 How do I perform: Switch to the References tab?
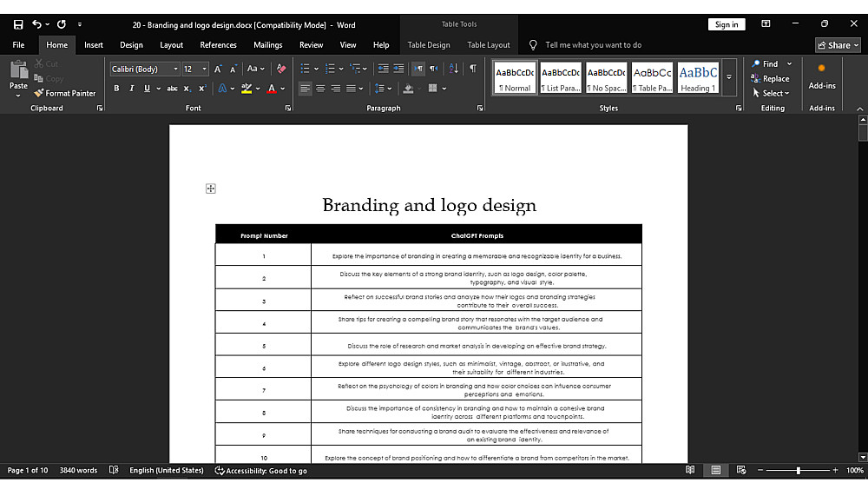(x=218, y=45)
